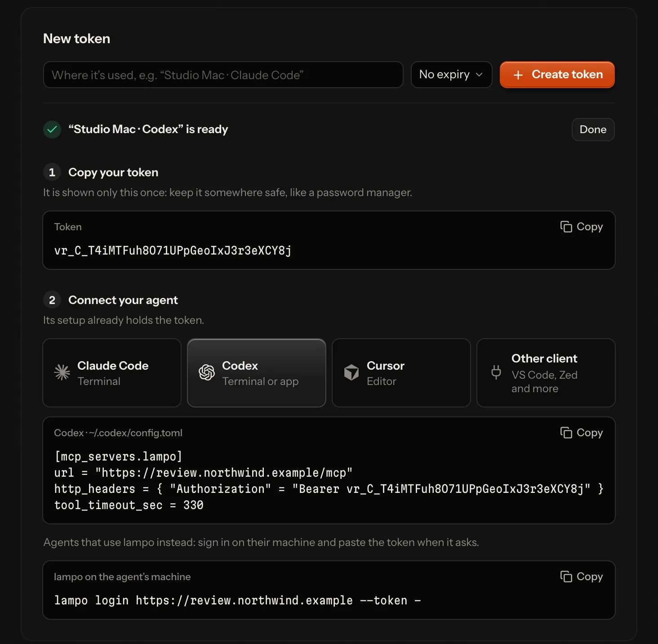The height and width of the screenshot is (644, 658).
Task: Click the plus icon in Create token
Action: 518,75
